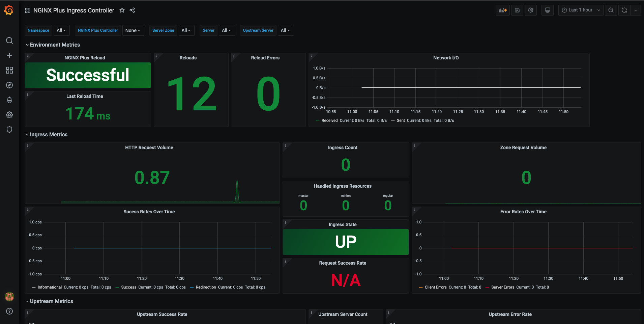Show info for Request Success Rate panel
The image size is (644, 324).
pos(286,261)
